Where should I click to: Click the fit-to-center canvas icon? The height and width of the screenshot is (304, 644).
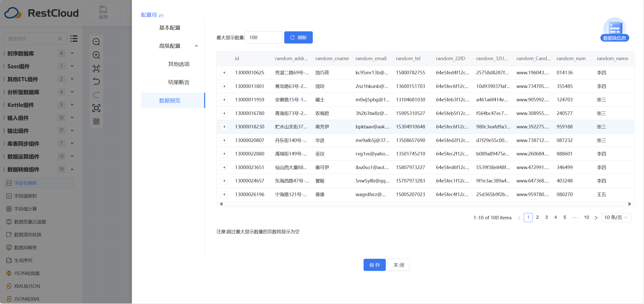96,68
